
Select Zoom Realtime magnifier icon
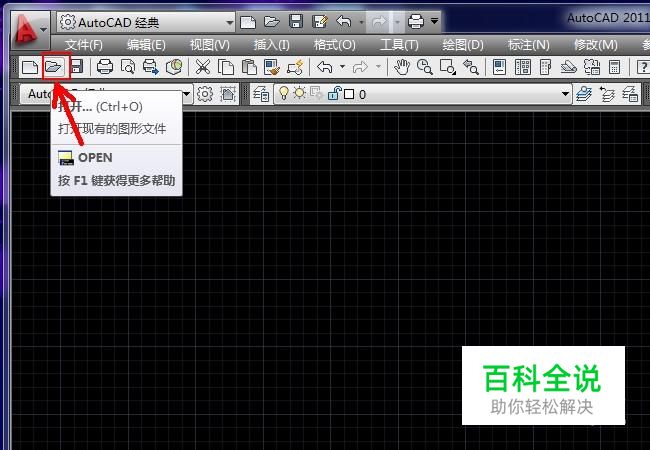coord(424,67)
